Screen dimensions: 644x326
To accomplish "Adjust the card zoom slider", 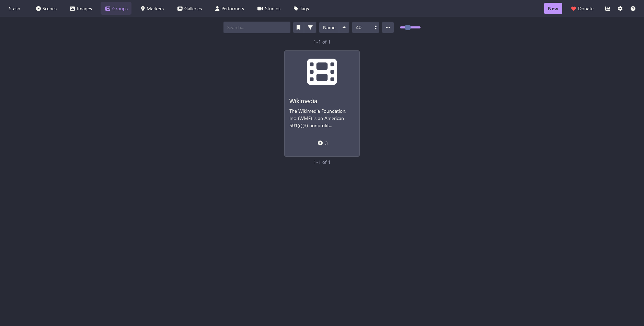I will click(x=410, y=27).
